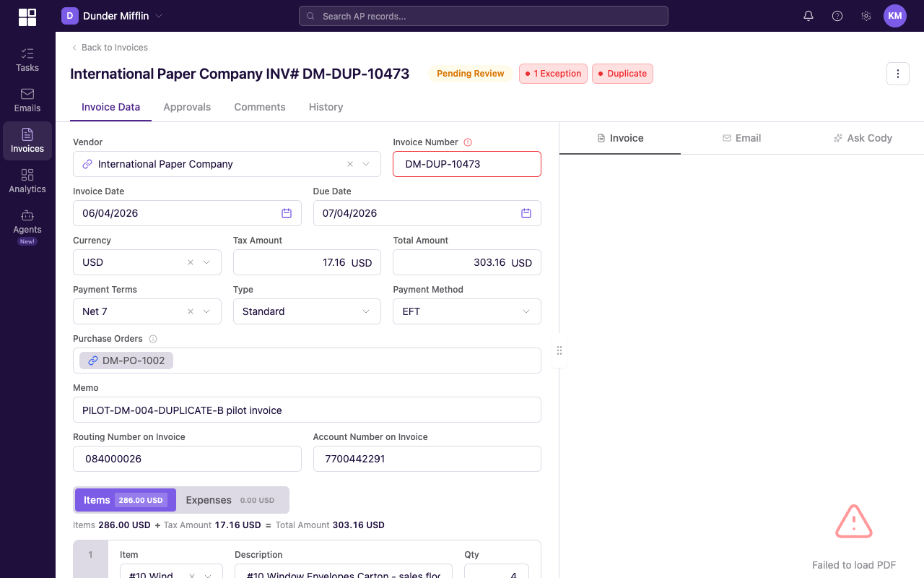924x578 pixels.
Task: Open the DM-PO-1002 purchase order chip
Action: point(126,361)
